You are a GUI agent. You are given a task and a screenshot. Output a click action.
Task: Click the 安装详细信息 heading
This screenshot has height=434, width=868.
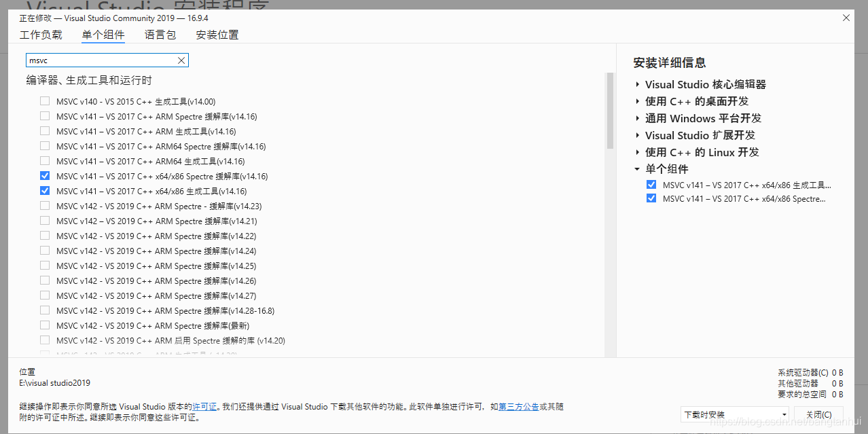670,62
